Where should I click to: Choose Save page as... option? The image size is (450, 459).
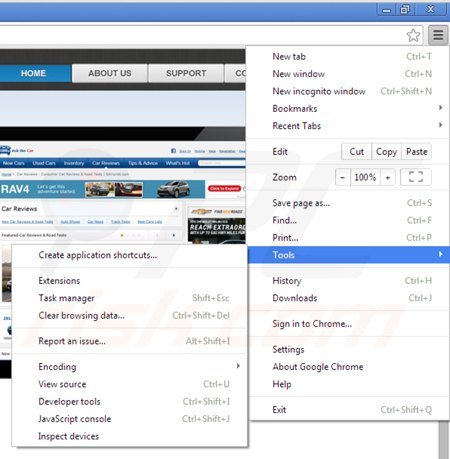point(348,203)
